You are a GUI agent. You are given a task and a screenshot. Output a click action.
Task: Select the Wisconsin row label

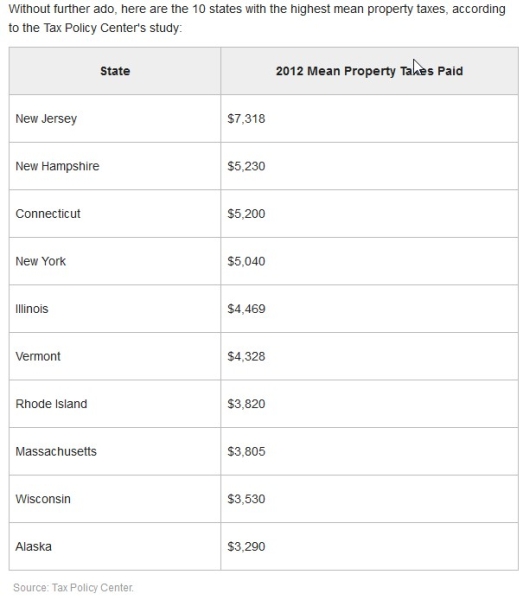(x=43, y=499)
